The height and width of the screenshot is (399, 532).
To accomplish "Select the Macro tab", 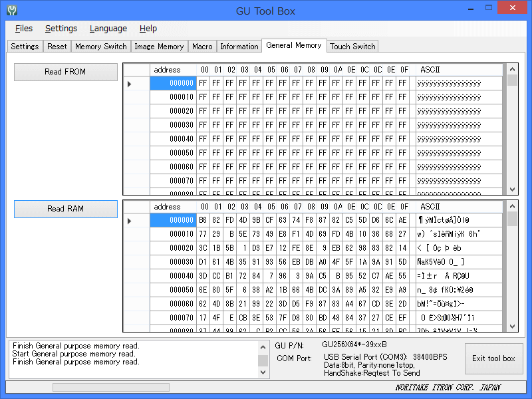I will pyautogui.click(x=202, y=47).
